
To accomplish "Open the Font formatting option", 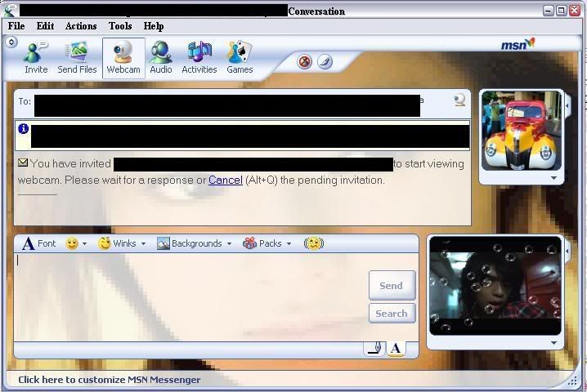I will coord(38,243).
